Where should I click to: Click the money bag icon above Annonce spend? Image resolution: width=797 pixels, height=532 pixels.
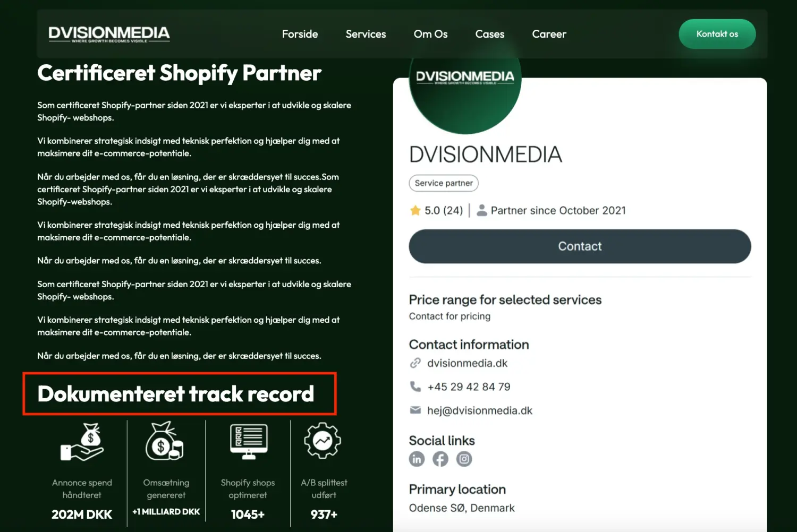82,442
